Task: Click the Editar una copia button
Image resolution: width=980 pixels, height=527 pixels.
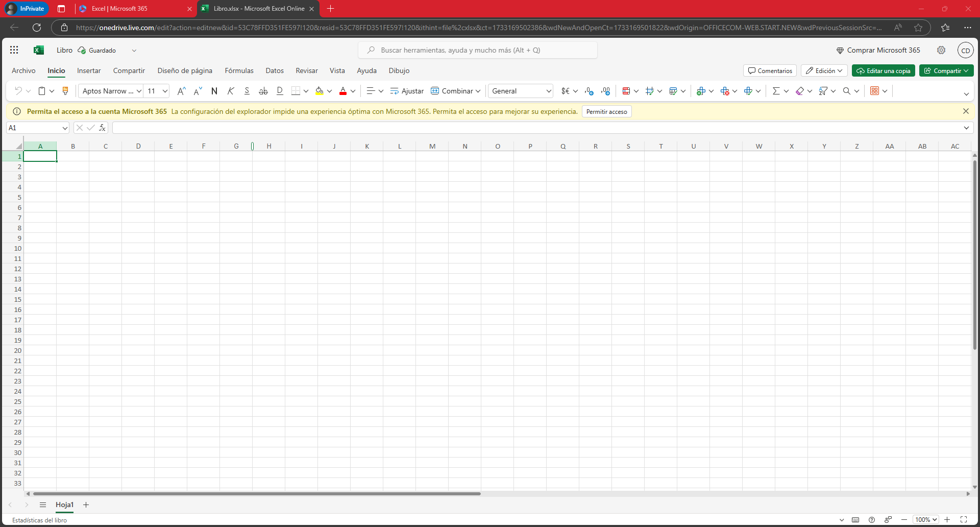Action: [x=884, y=70]
